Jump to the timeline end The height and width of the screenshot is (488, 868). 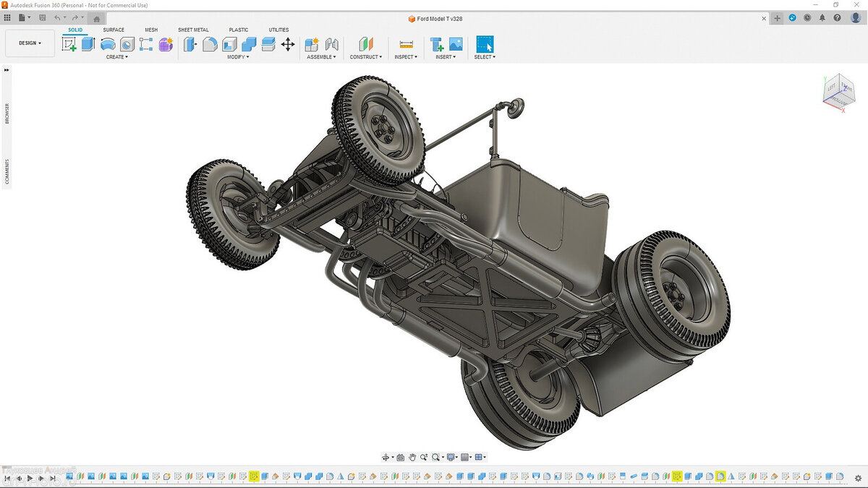tap(52, 478)
